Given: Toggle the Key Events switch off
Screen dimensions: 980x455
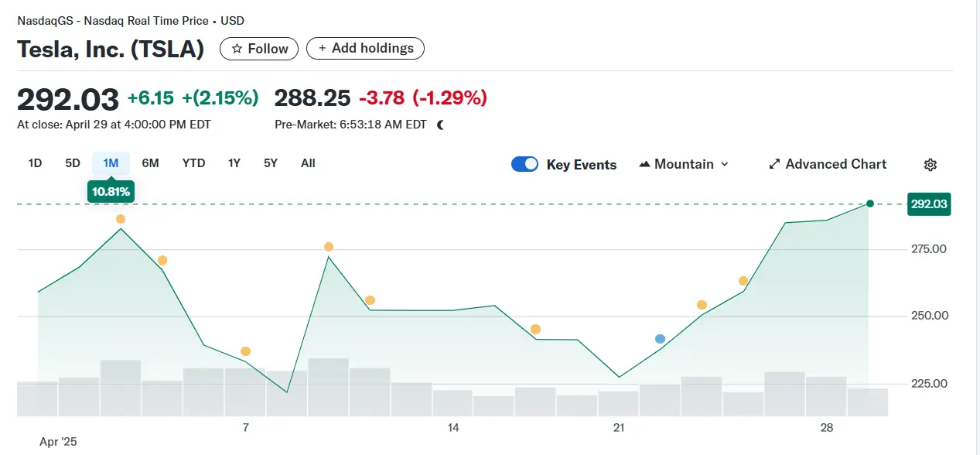Looking at the screenshot, I should click(524, 164).
